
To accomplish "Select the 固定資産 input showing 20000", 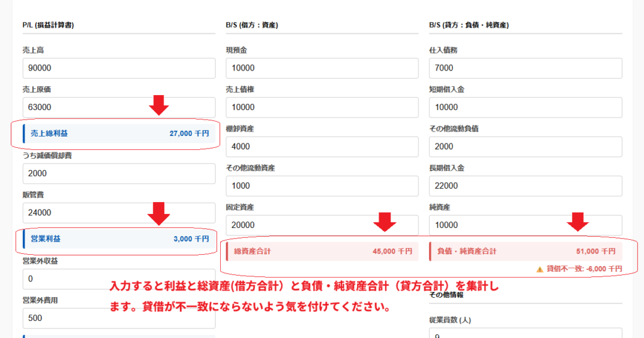I will [322, 225].
